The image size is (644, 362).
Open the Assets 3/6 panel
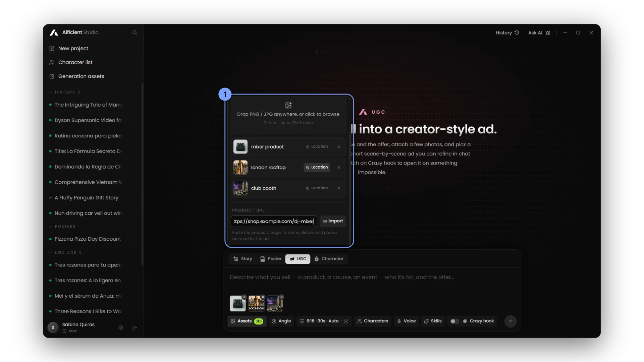[x=247, y=321]
